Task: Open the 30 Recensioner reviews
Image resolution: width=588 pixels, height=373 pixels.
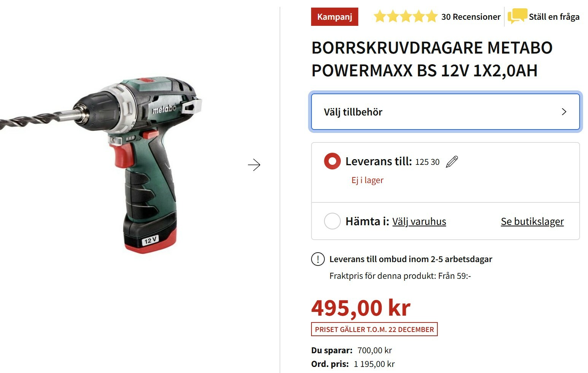Action: pos(471,17)
